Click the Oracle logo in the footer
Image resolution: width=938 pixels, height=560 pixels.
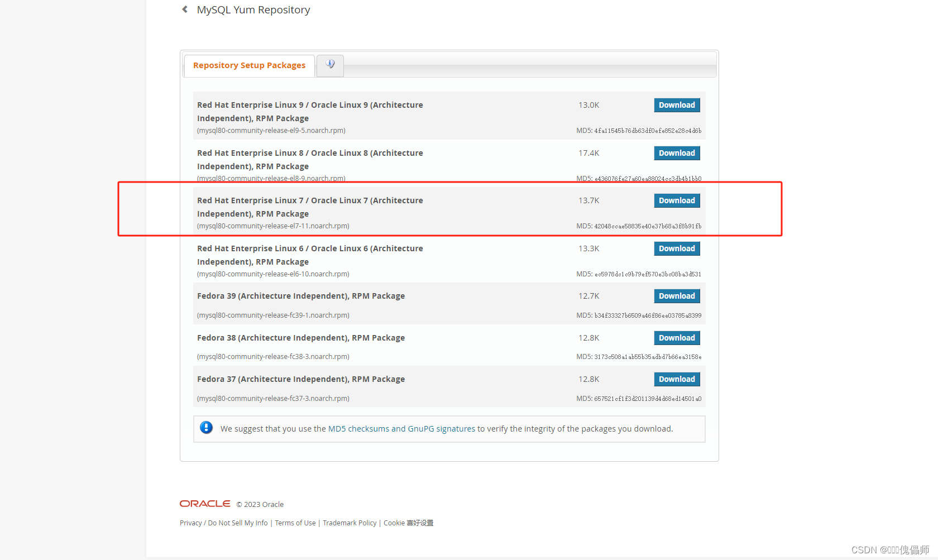205,504
